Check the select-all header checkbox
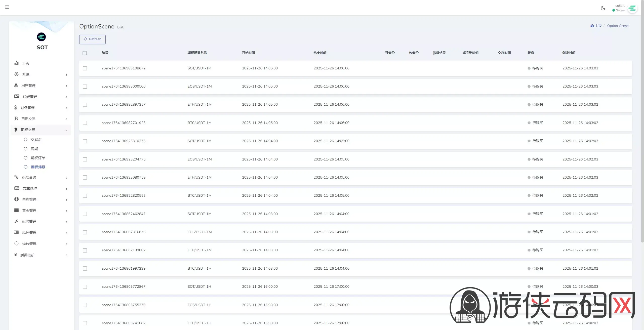644x330 pixels. point(85,53)
